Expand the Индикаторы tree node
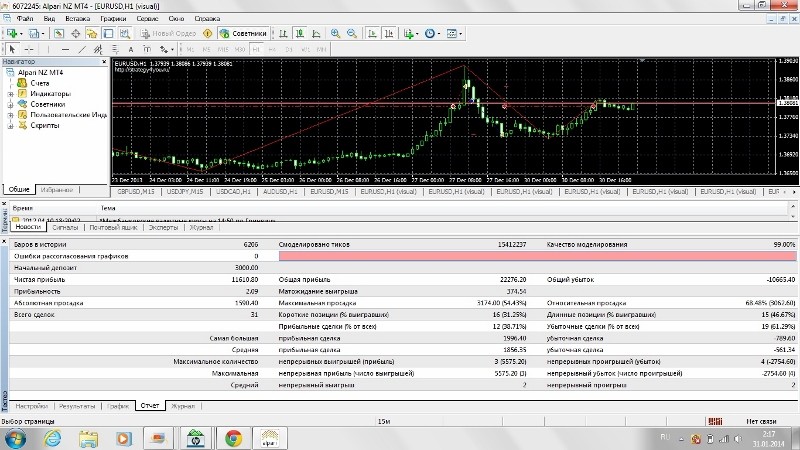Viewport: 800px width, 450px height. [10, 93]
